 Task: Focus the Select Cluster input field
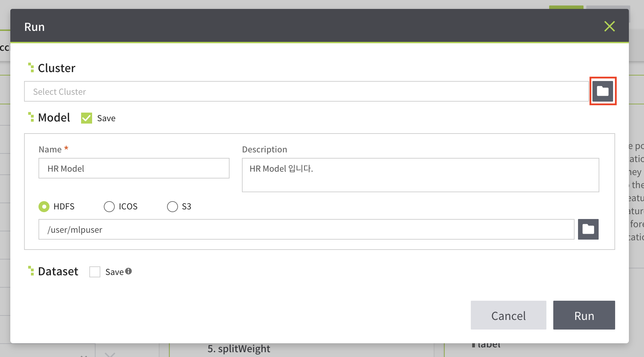click(x=306, y=91)
